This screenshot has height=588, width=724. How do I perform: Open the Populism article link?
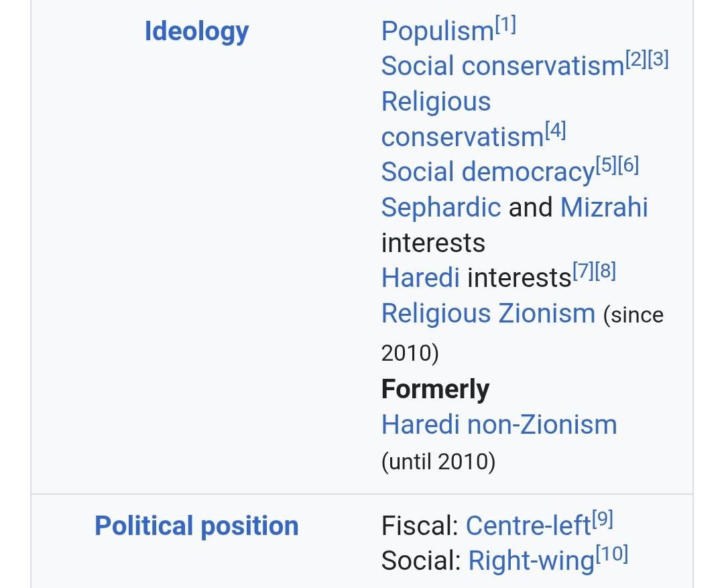437,31
